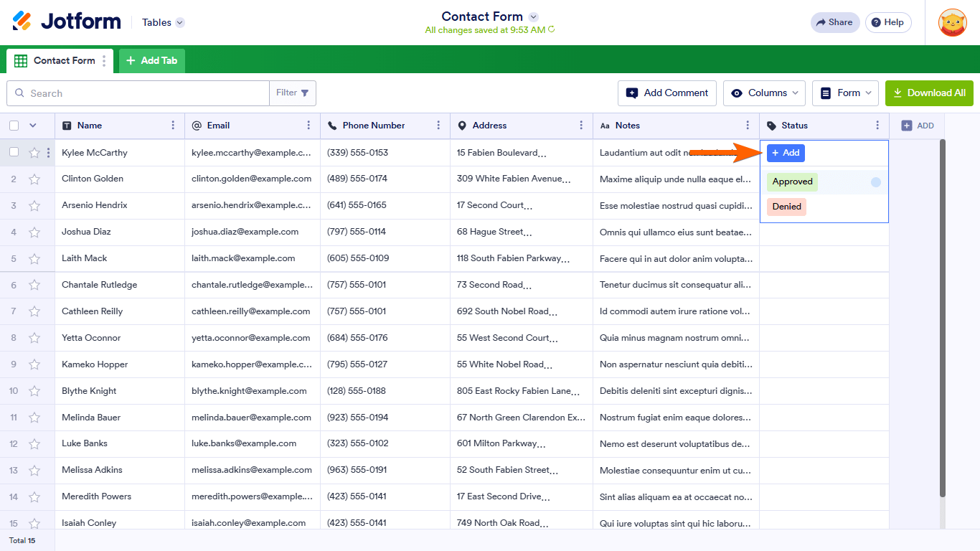980x551 pixels.
Task: Expand the select-all dropdown arrow in header
Action: (32, 126)
